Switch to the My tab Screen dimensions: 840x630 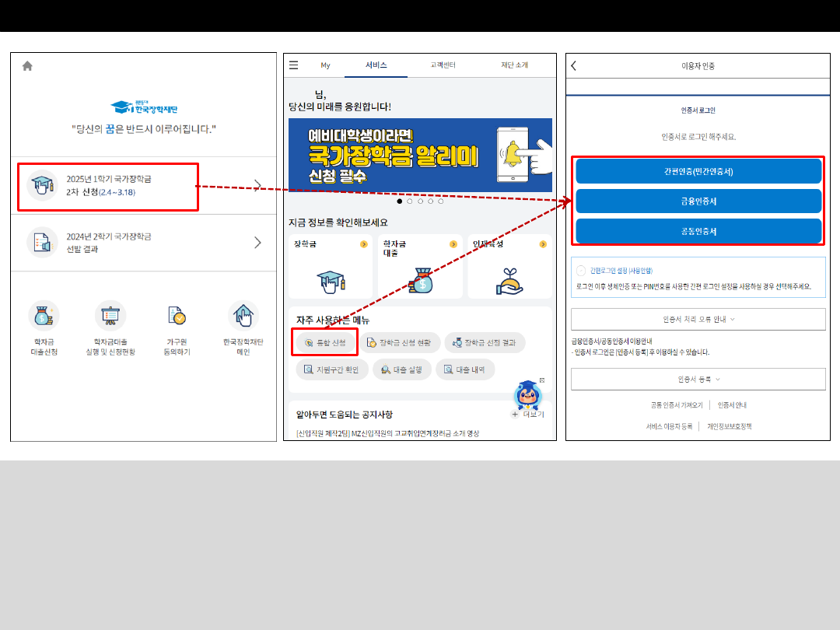pyautogui.click(x=325, y=65)
